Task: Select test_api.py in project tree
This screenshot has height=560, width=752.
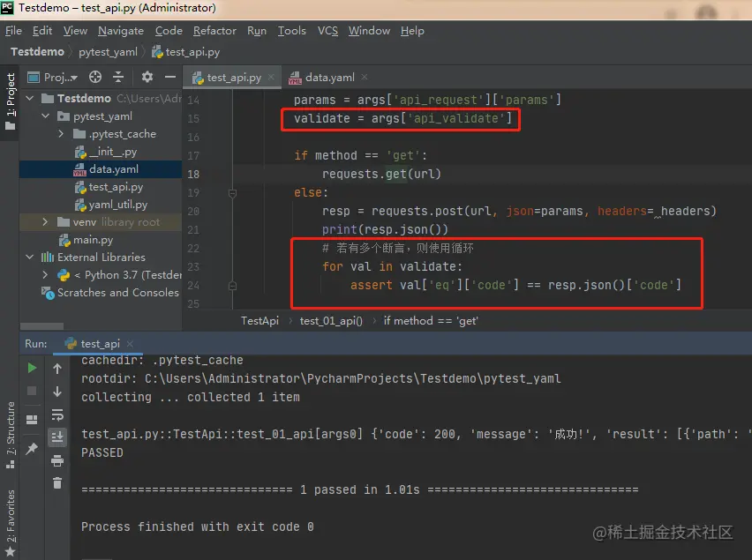Action: pyautogui.click(x=109, y=187)
